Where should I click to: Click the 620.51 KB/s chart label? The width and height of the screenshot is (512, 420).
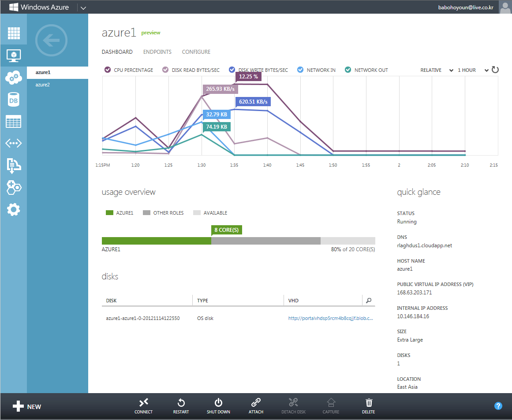(x=253, y=101)
